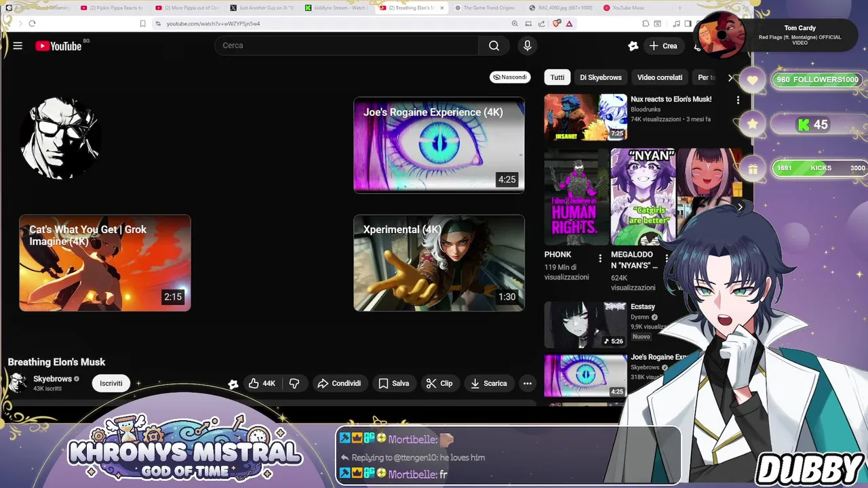This screenshot has width=868, height=488.
Task: Go to the YouTube home logo
Action: coord(58,46)
